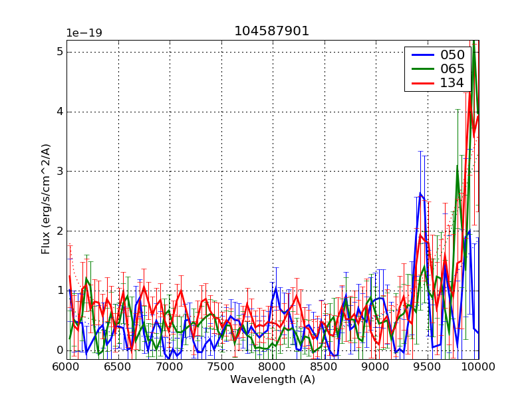The width and height of the screenshot is (532, 399).
Task: Click the 8000 x-axis tick label
Action: [272, 366]
